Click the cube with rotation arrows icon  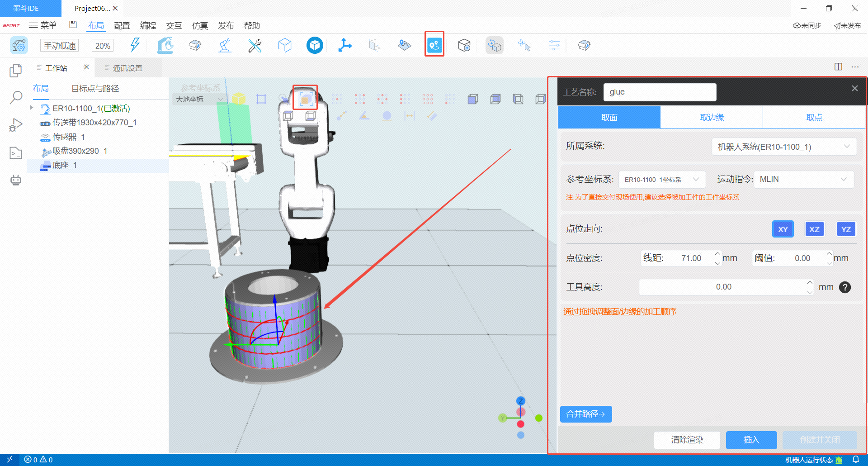click(495, 45)
